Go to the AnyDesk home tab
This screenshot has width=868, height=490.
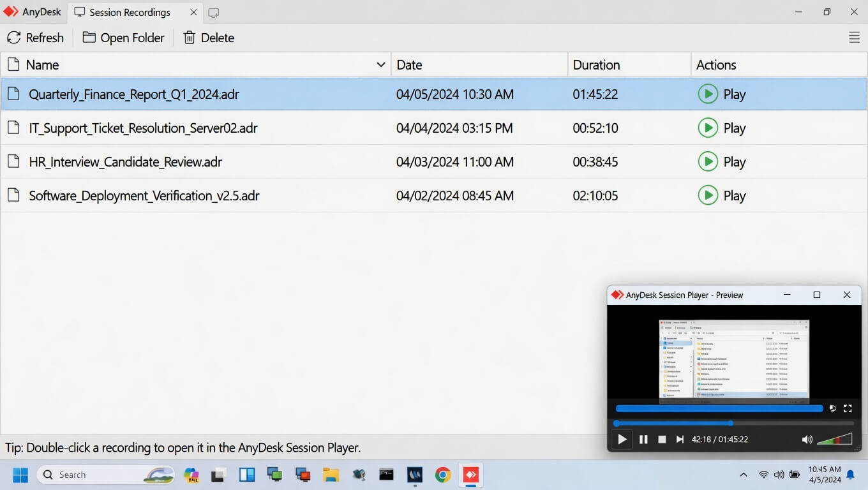[x=32, y=12]
